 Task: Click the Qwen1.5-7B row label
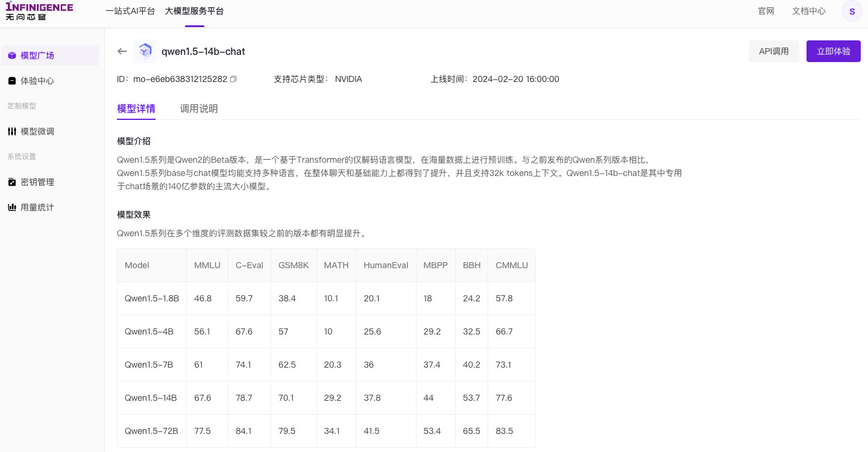149,365
